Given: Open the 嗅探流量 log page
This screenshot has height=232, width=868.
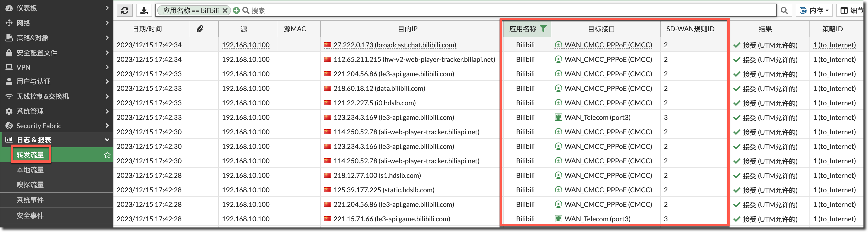Looking at the screenshot, I should (x=30, y=184).
